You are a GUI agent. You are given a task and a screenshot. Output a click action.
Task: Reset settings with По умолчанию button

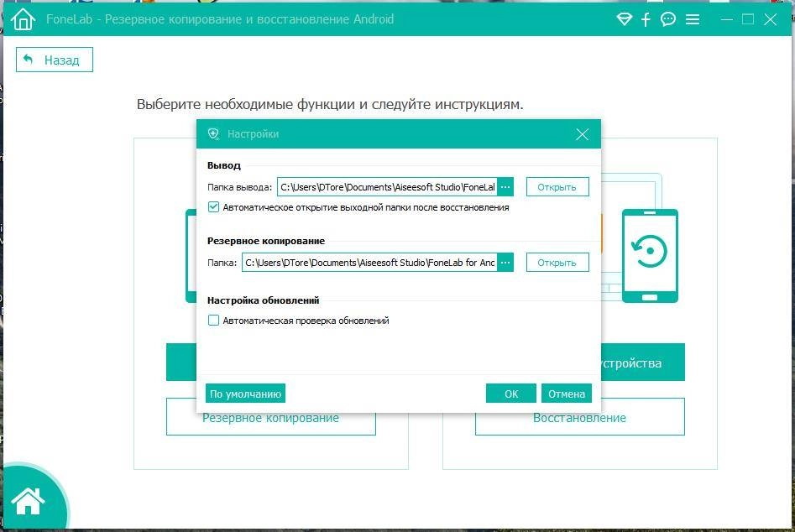point(245,394)
